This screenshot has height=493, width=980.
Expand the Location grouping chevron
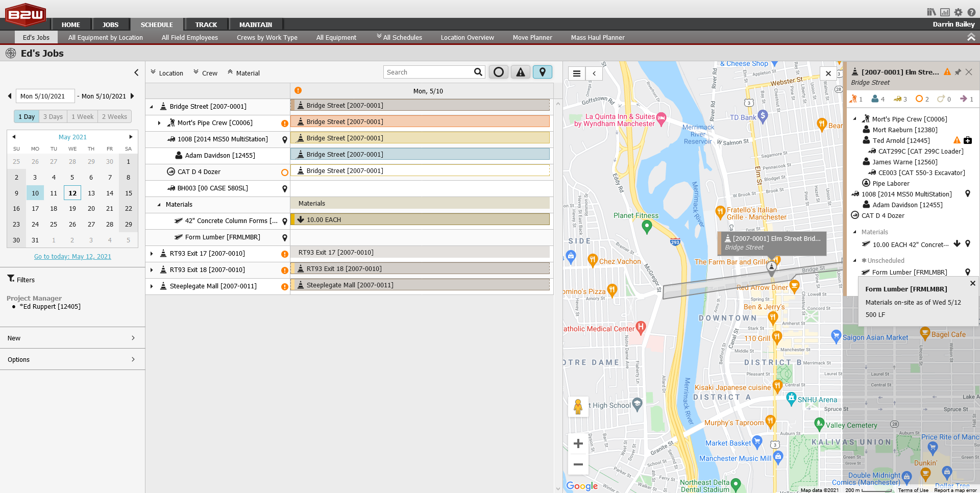(153, 72)
